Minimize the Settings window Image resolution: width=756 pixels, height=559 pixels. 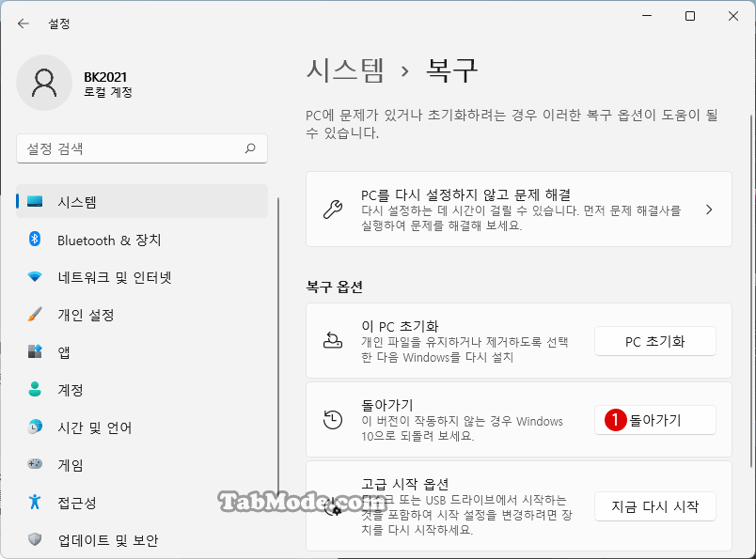(647, 16)
